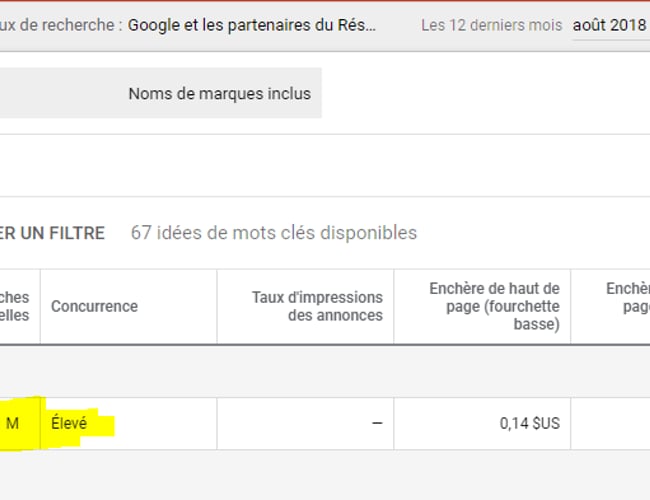Screen dimensions: 650x500
Task: Sort by top-of-page bid 'fourchette basse' header
Action: (494, 306)
